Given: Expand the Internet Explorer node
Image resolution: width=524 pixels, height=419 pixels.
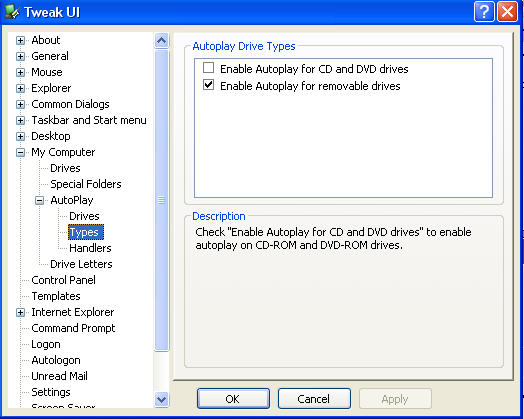Looking at the screenshot, I should pyautogui.click(x=20, y=312).
